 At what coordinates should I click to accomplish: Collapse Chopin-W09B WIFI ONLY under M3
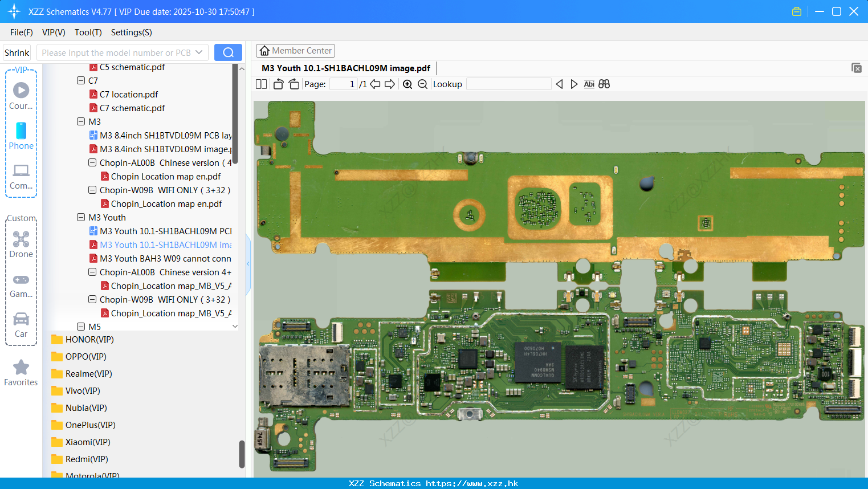click(x=92, y=190)
